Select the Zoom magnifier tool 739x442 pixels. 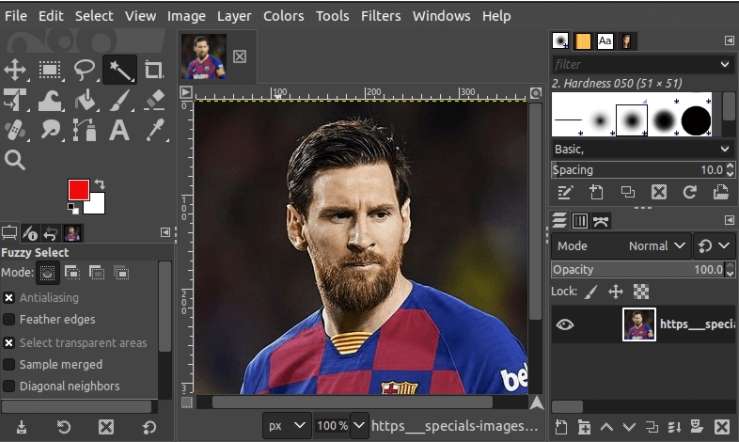tap(15, 160)
